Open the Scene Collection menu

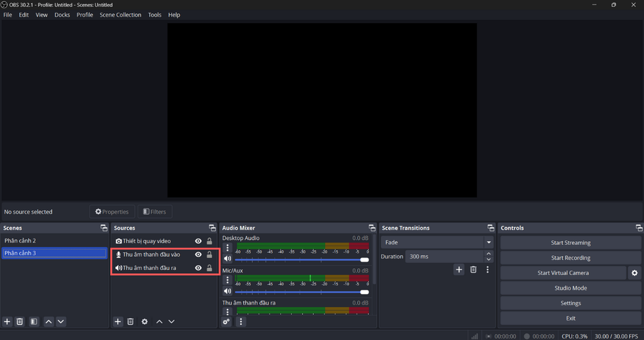coord(120,15)
